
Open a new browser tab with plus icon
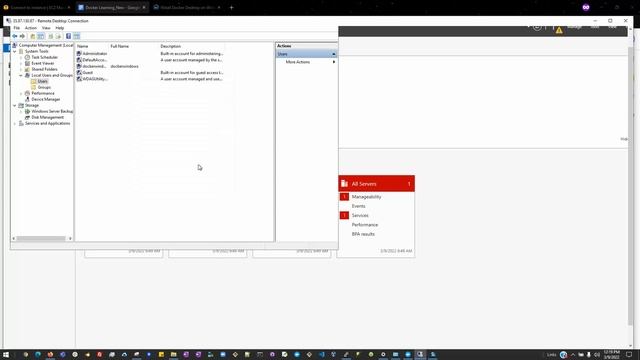pyautogui.click(x=231, y=7)
